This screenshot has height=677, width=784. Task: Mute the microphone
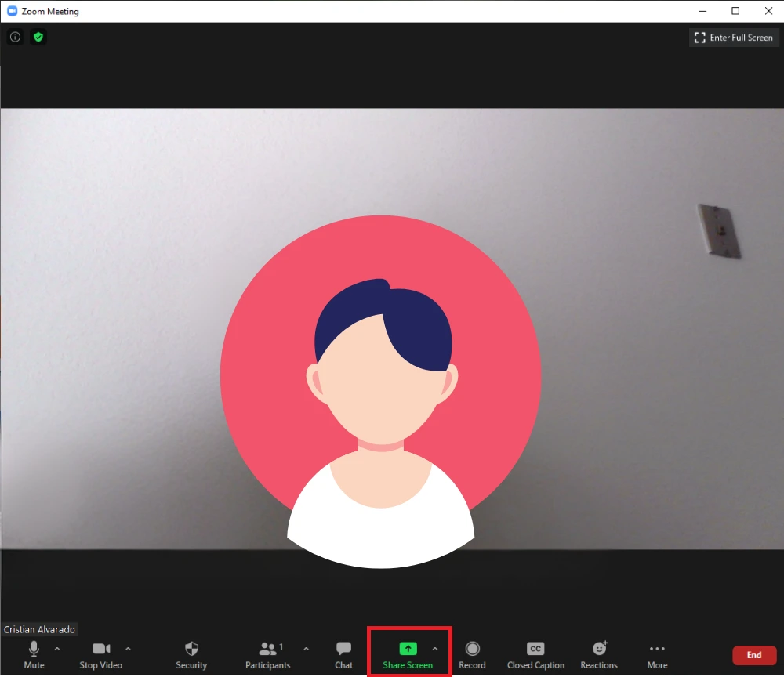34,654
